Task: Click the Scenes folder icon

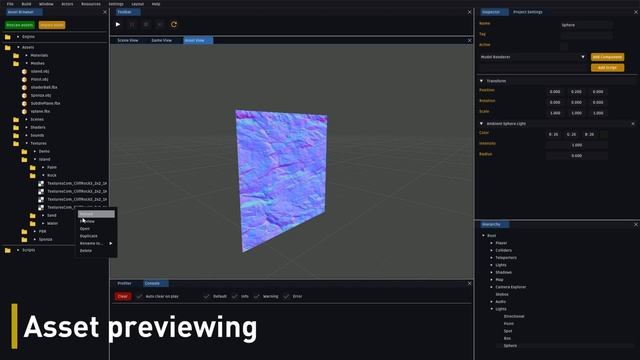Action: click(16, 120)
